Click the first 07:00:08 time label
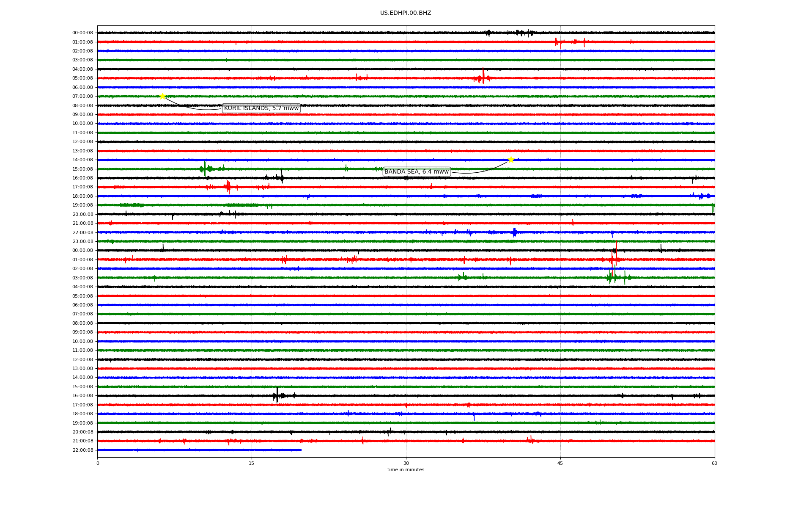The width and height of the screenshot is (812, 508). tap(82, 97)
